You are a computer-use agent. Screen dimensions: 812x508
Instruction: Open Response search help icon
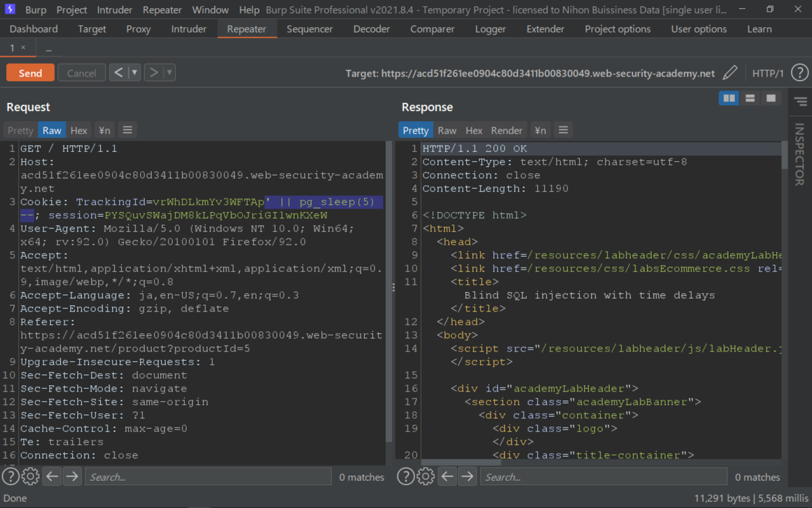tap(406, 476)
